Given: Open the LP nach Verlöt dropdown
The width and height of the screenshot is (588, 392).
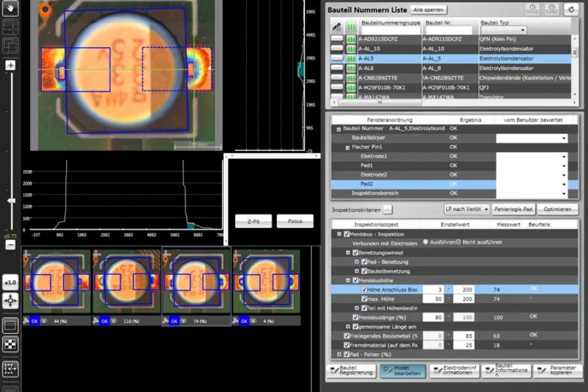Looking at the screenshot, I should [466, 209].
